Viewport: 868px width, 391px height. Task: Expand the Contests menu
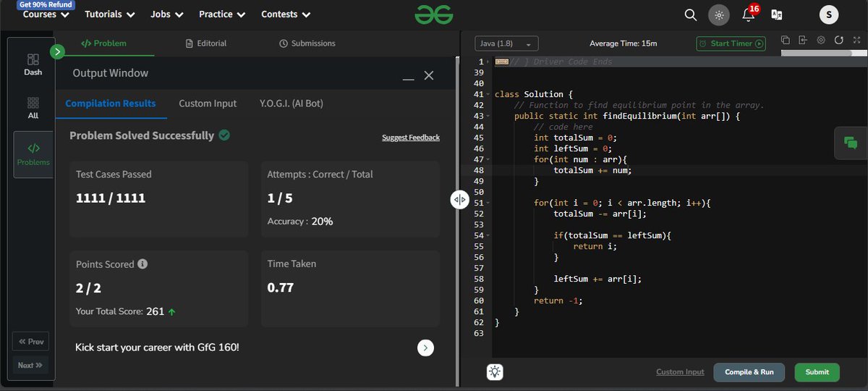(x=286, y=14)
